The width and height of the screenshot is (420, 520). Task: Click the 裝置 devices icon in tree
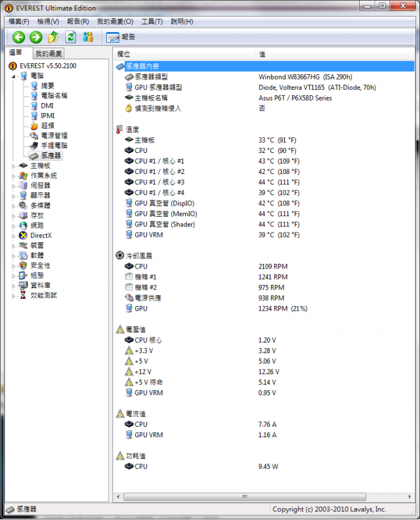pos(23,246)
